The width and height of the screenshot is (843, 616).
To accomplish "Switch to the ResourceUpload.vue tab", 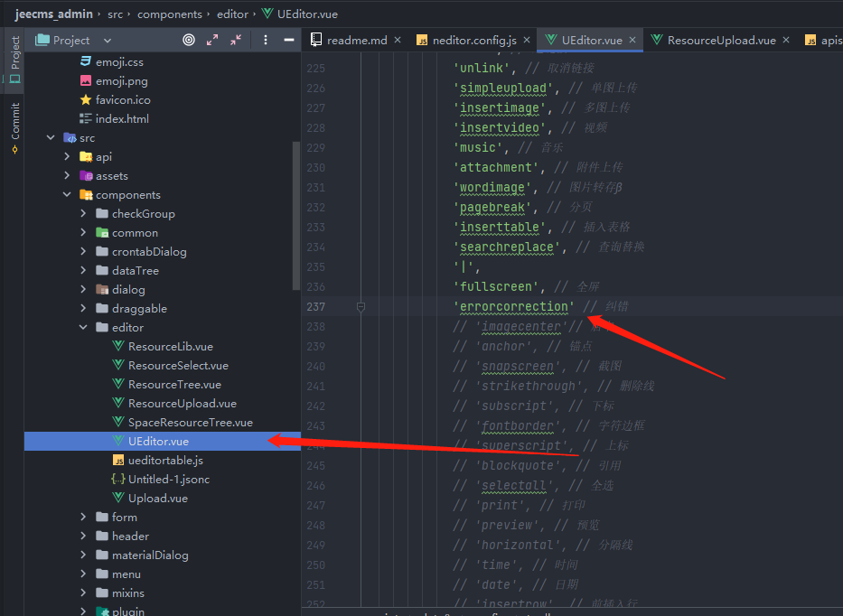I will pyautogui.click(x=720, y=41).
